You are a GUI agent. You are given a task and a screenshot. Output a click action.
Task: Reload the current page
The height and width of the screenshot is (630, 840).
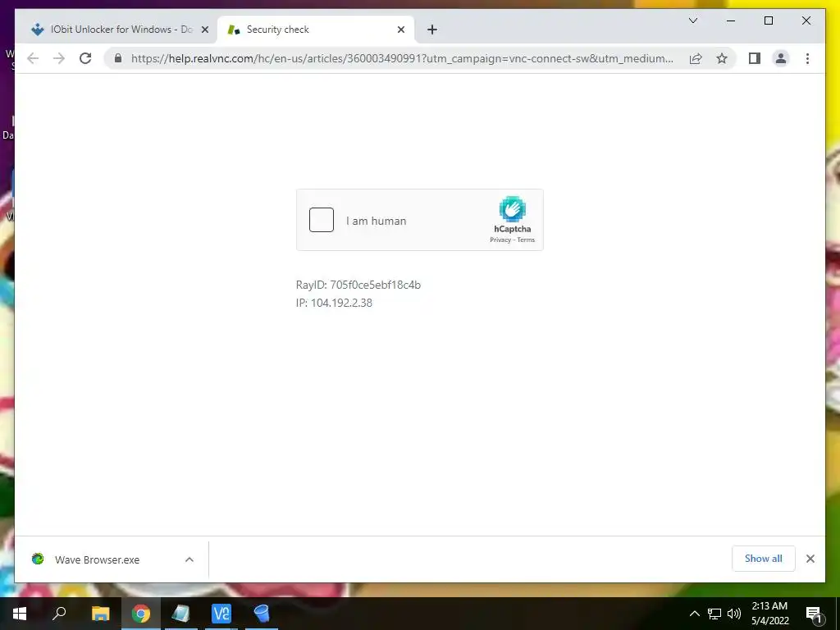[85, 58]
